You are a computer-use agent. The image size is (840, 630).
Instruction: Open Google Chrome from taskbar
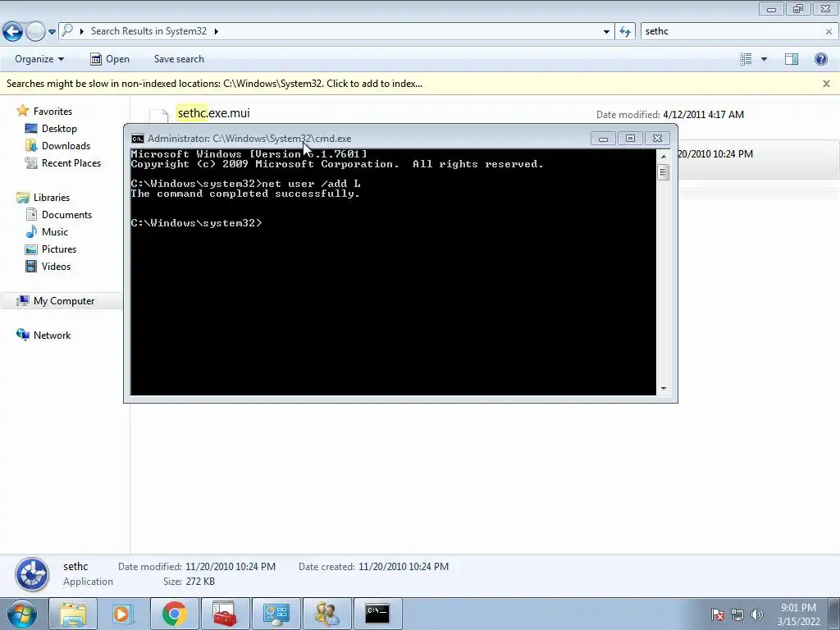[x=174, y=614]
